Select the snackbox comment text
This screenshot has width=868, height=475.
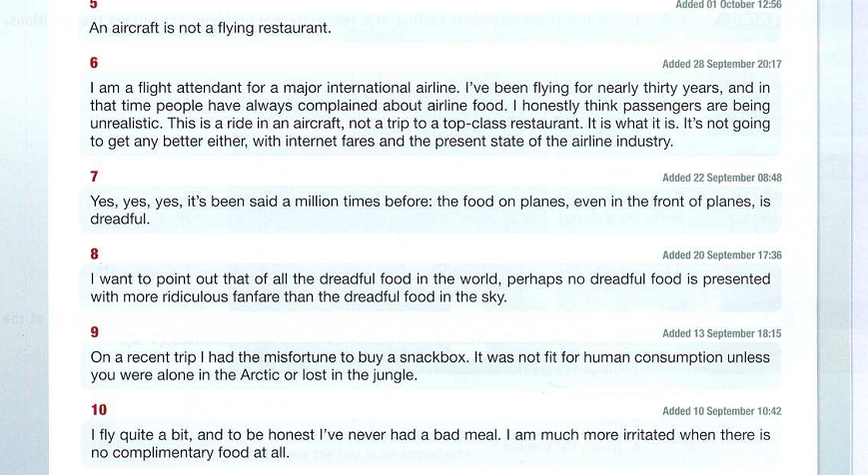click(430, 366)
